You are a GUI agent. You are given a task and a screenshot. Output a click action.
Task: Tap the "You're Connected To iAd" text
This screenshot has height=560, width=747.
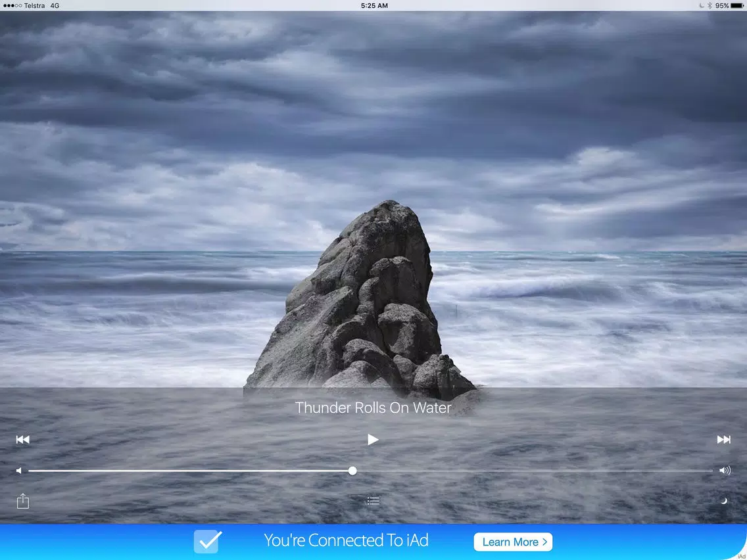point(346,541)
